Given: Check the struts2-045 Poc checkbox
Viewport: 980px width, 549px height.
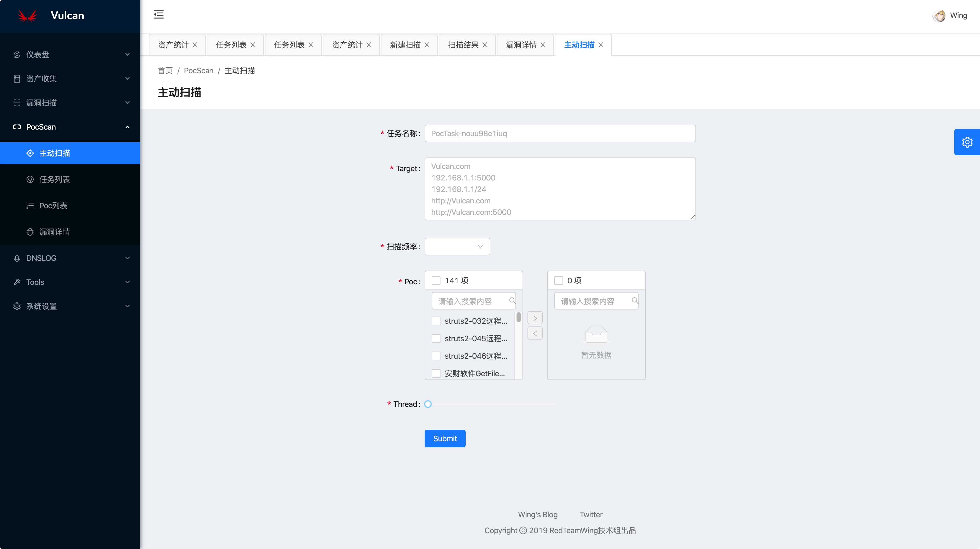Looking at the screenshot, I should point(436,338).
